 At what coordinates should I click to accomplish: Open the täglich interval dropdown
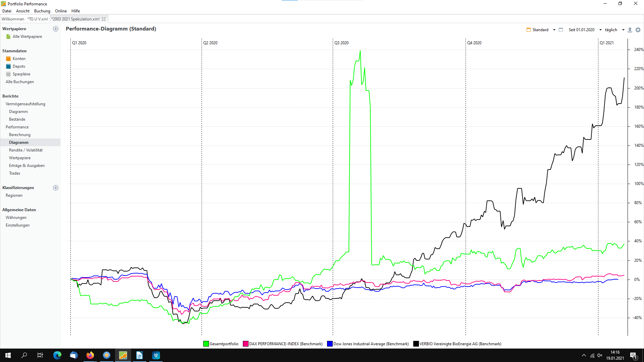pos(623,30)
